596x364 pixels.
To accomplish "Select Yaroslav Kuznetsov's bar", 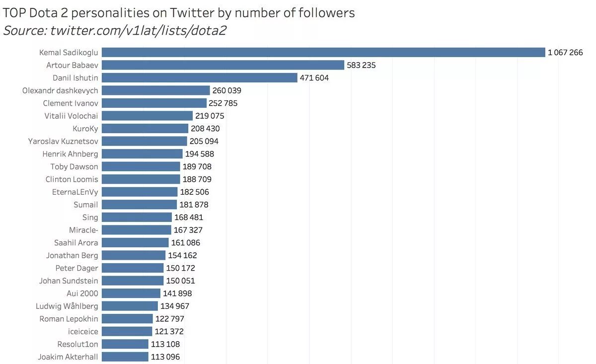I will [x=145, y=141].
